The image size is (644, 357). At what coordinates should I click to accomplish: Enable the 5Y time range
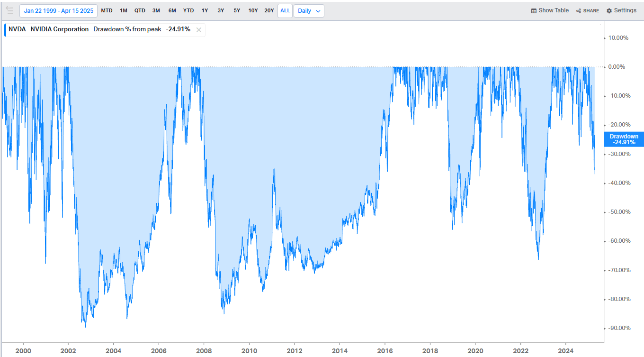point(236,10)
